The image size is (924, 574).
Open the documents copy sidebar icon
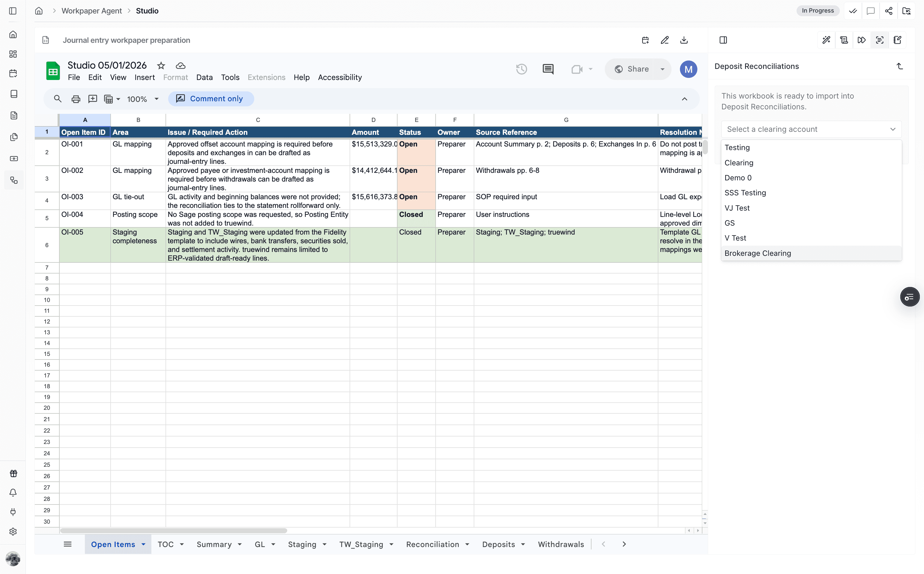pyautogui.click(x=14, y=137)
